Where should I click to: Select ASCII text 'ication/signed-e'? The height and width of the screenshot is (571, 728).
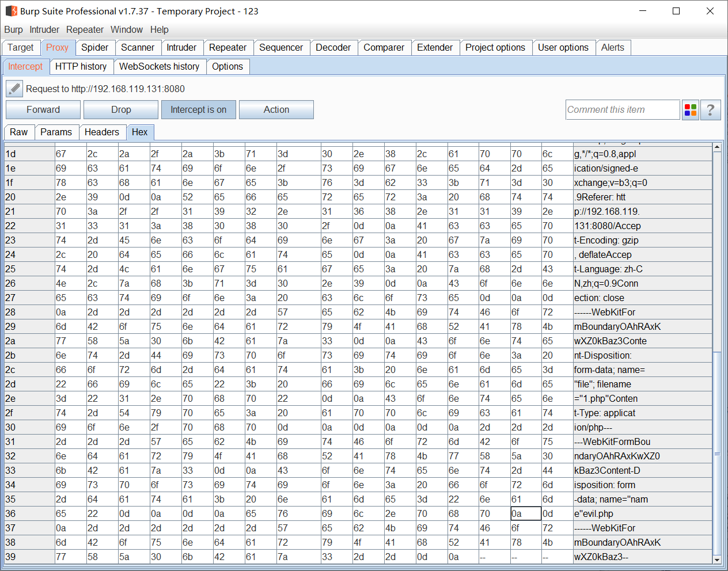pos(606,168)
